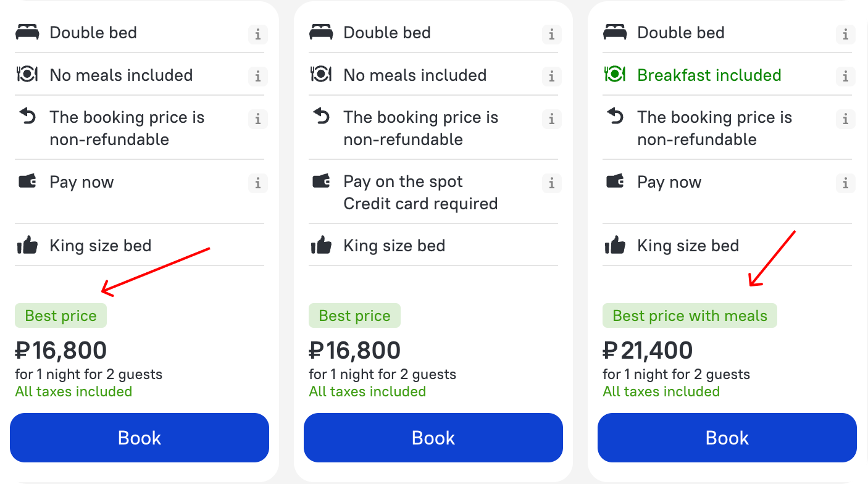Click the green Breakfast included label
The height and width of the screenshot is (484, 868).
(709, 75)
